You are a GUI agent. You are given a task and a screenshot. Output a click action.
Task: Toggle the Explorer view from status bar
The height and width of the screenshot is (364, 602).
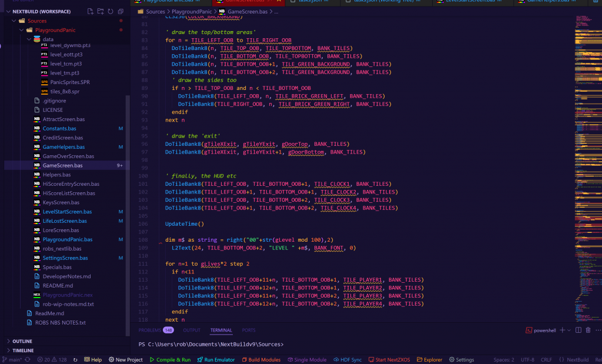click(x=430, y=359)
